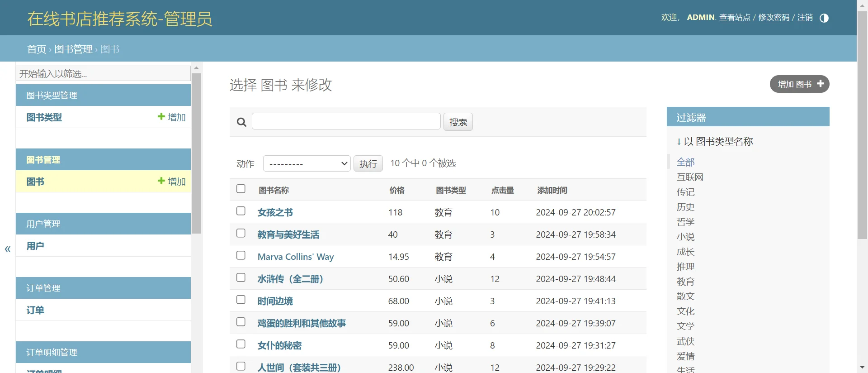
Task: Check the box for 水浒传（全二册）
Action: click(241, 277)
